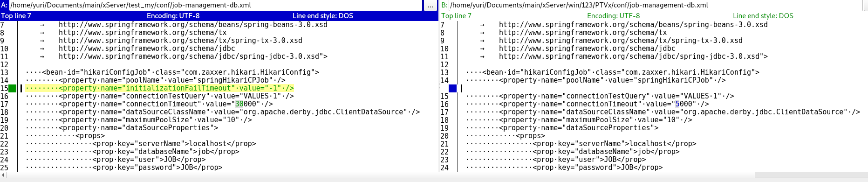Click dataSourceClassName line in pane B
The image size is (868, 182).
click(x=663, y=112)
